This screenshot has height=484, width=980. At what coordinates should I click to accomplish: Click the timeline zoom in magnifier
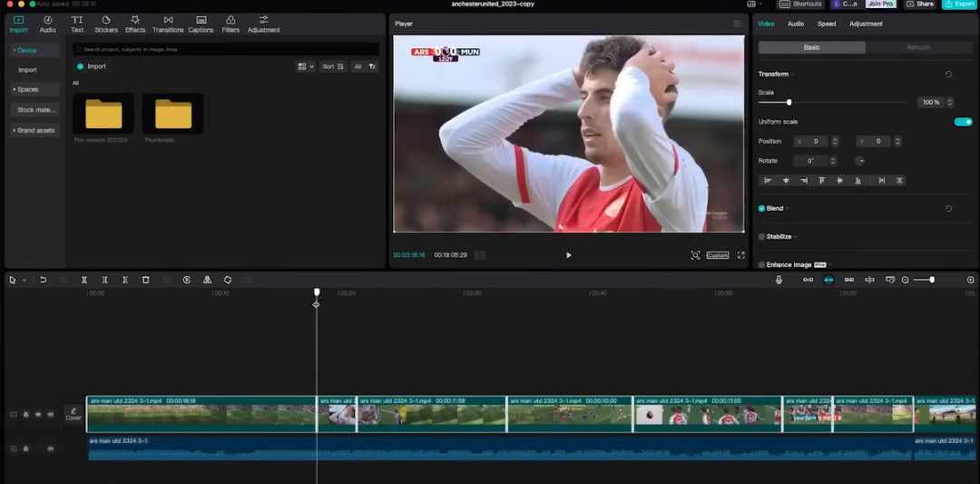(971, 281)
